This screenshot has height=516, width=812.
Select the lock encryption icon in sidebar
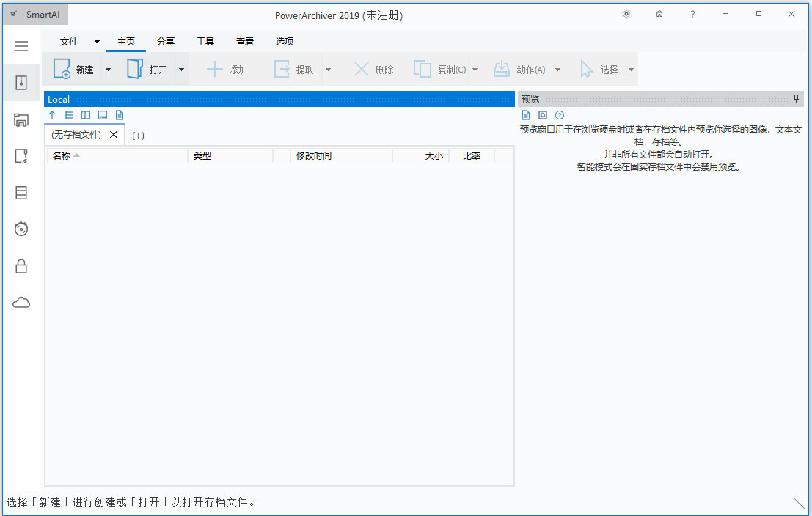[x=21, y=266]
